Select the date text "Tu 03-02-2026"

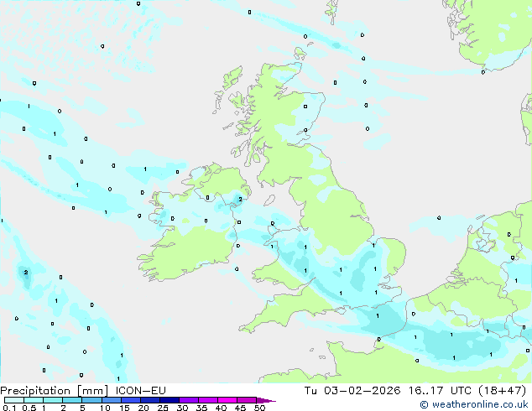(x=352, y=391)
